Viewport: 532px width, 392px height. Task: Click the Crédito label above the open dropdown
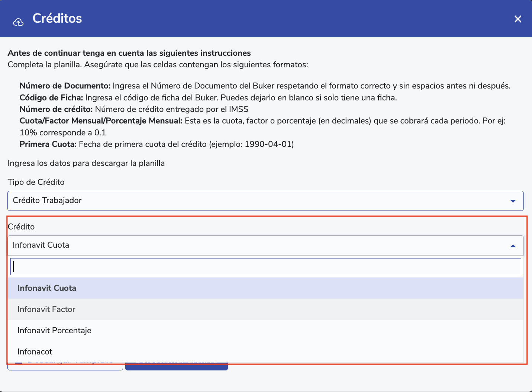(21, 227)
